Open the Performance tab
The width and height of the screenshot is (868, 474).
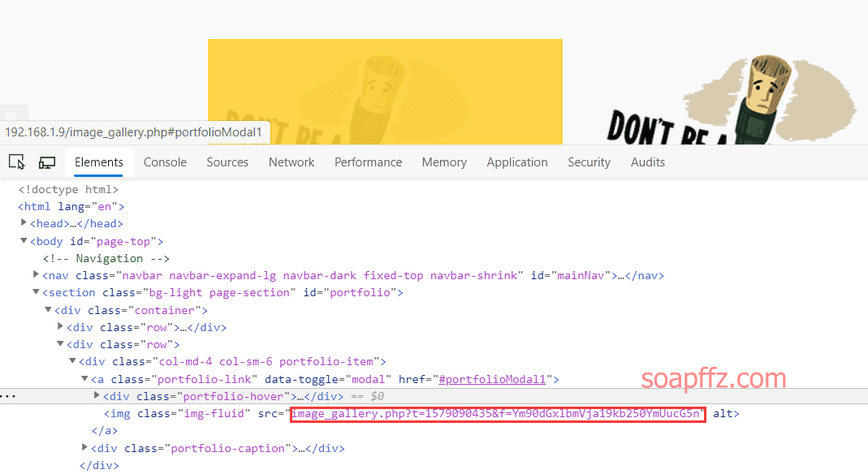click(x=368, y=162)
